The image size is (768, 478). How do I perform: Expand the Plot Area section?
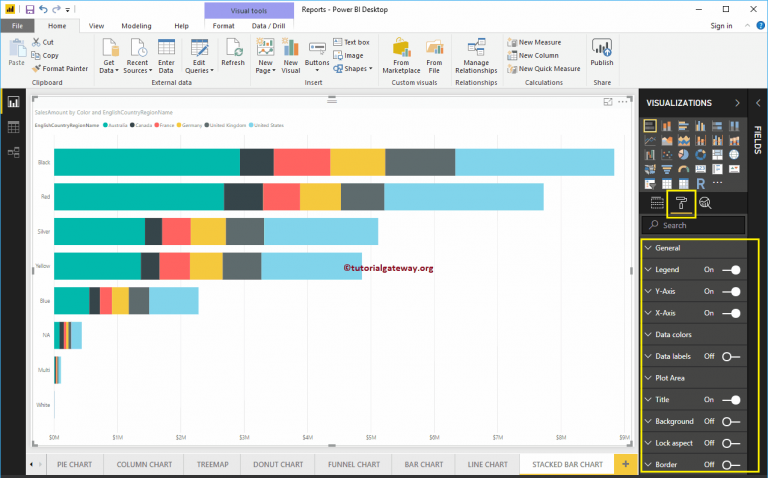pyautogui.click(x=670, y=378)
